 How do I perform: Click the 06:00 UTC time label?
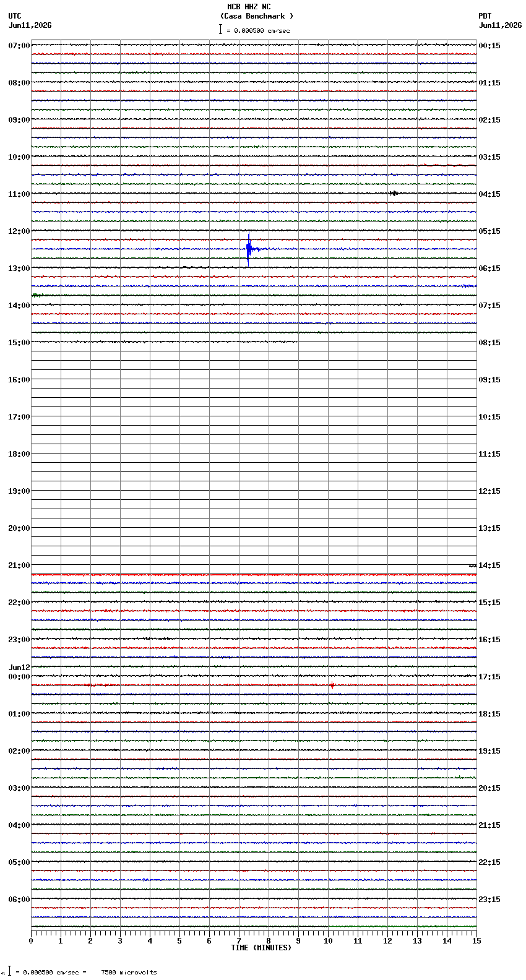(x=19, y=900)
